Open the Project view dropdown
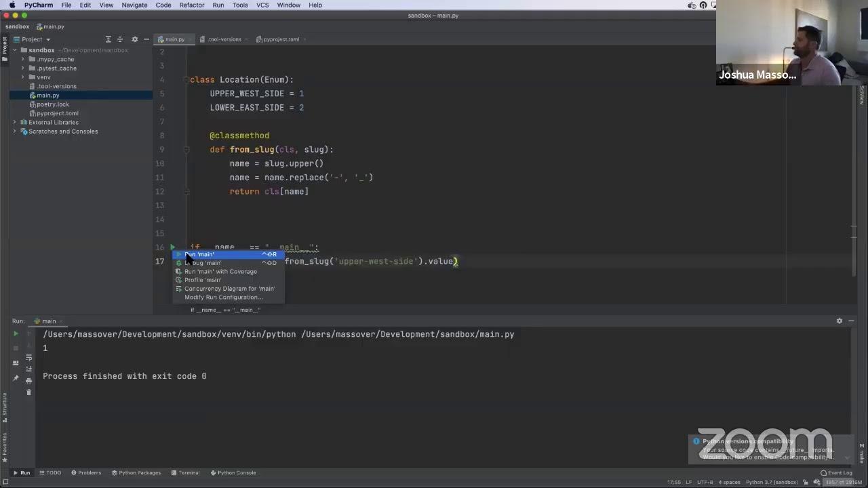The width and height of the screenshot is (868, 488). 31,39
